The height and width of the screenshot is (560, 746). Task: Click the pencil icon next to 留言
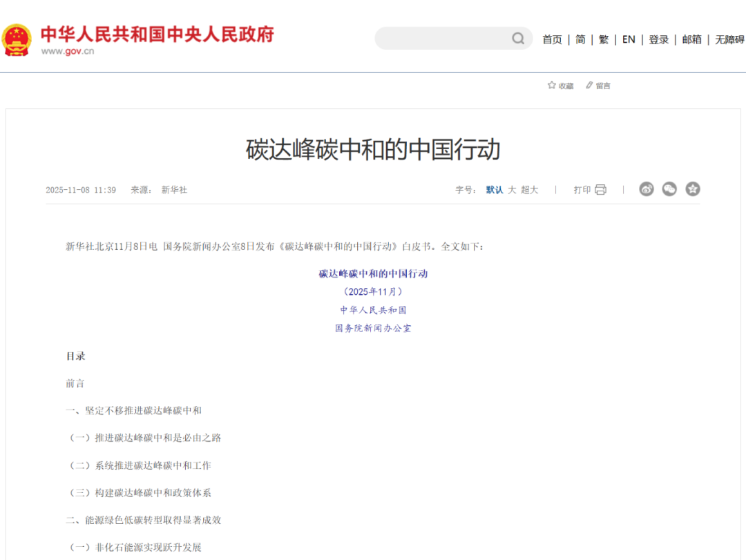588,85
